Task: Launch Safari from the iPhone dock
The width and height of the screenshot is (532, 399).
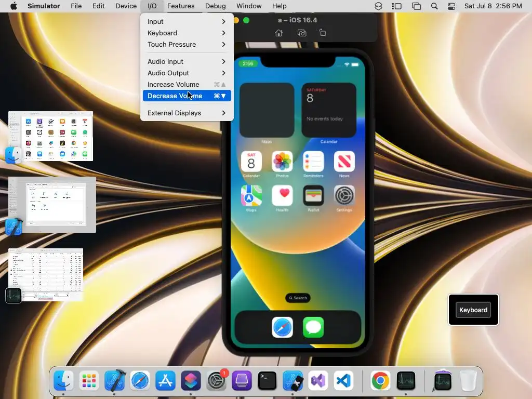Action: tap(282, 327)
